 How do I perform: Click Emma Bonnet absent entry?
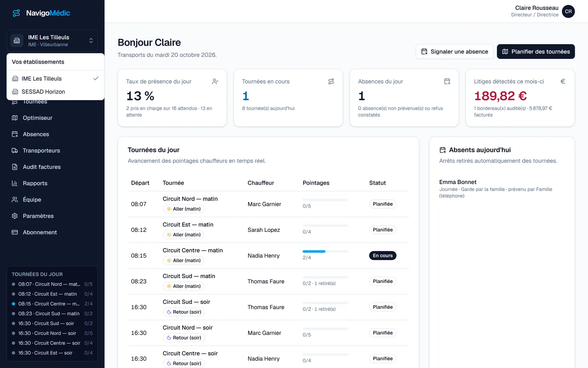(502, 188)
